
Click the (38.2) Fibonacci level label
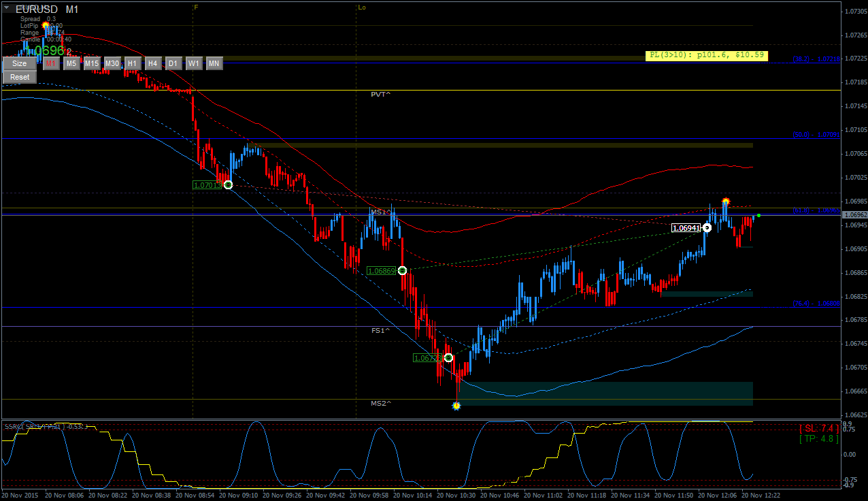tap(816, 59)
